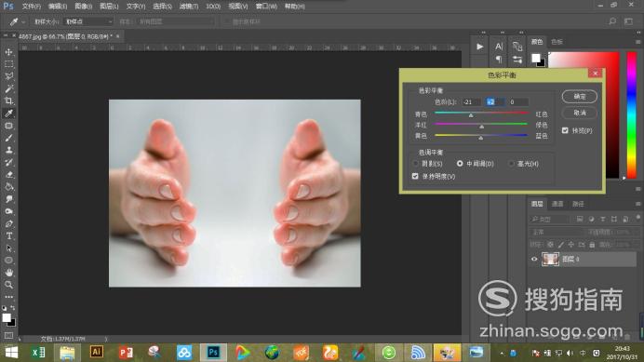Image resolution: width=644 pixels, height=362 pixels.
Task: Select the Path Selection arrow tool
Action: point(8,248)
